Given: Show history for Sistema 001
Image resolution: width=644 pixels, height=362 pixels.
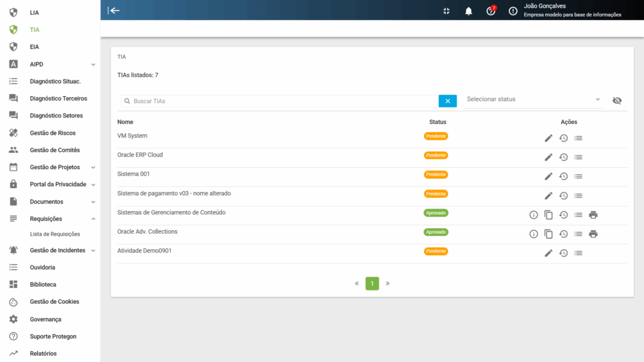Looking at the screenshot, I should (563, 177).
